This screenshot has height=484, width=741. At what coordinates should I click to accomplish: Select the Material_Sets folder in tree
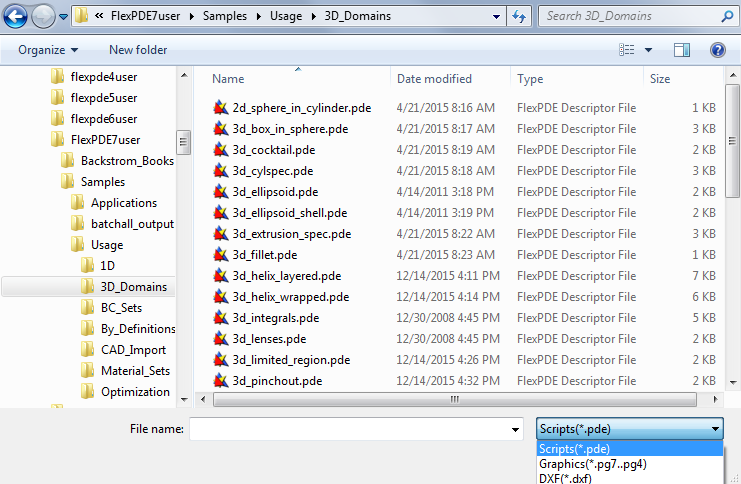coord(125,371)
